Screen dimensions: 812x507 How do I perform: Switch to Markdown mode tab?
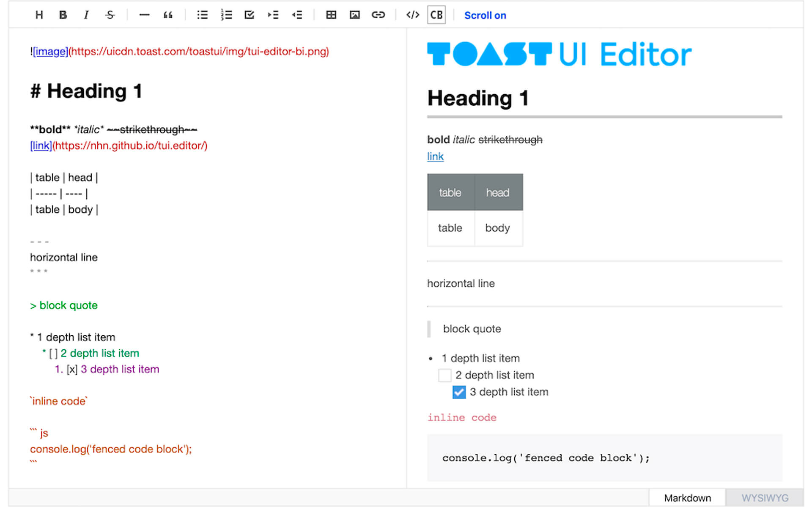click(687, 498)
